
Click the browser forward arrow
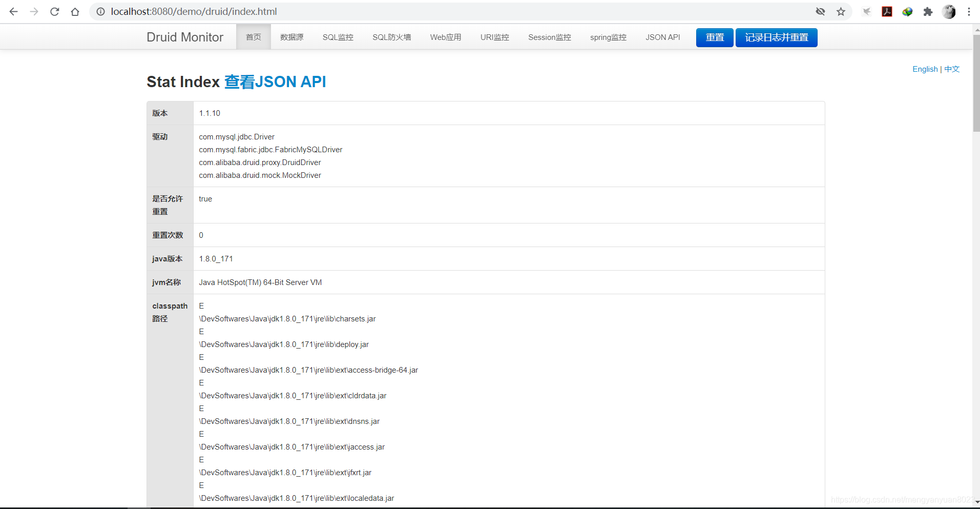34,11
